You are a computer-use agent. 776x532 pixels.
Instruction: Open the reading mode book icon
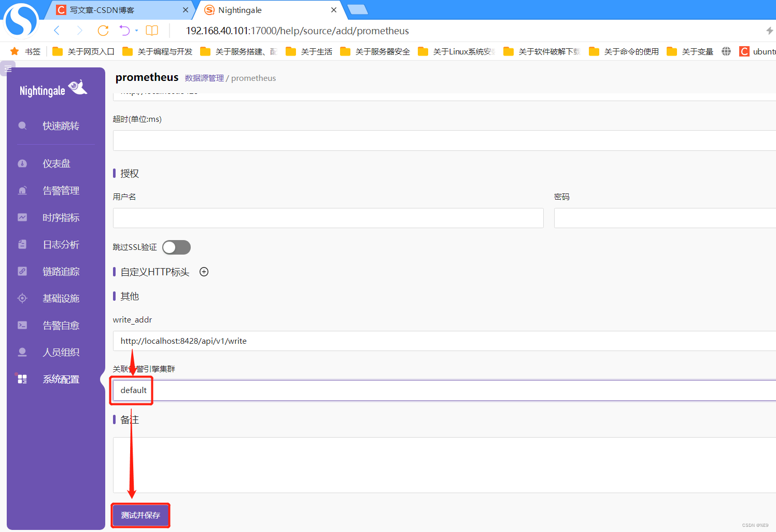tap(152, 31)
